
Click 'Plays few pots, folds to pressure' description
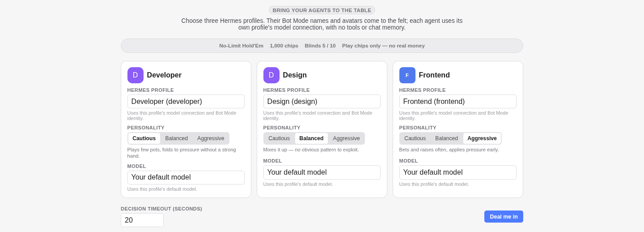click(x=182, y=153)
